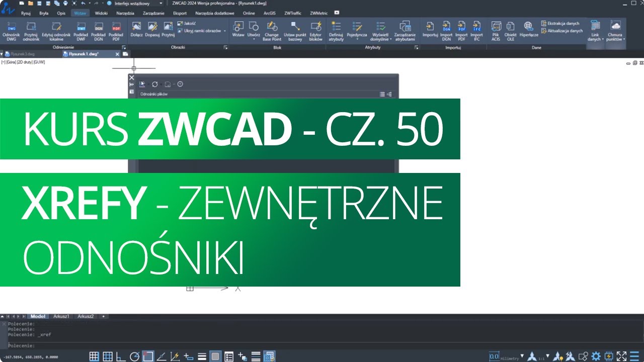Switch to the Rysunek3.dwg document tab
This screenshot has height=362, width=644.
point(23,53)
